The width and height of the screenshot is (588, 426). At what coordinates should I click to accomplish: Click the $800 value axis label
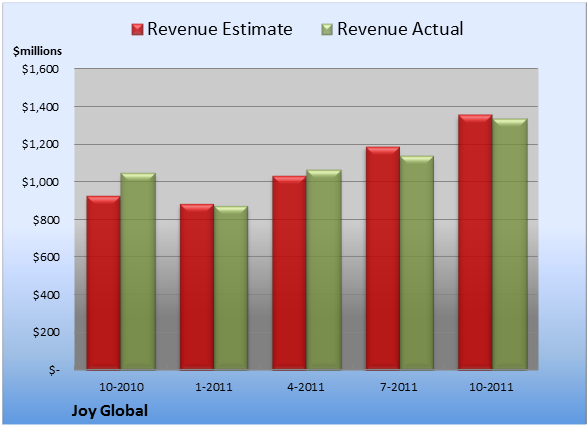click(x=46, y=220)
